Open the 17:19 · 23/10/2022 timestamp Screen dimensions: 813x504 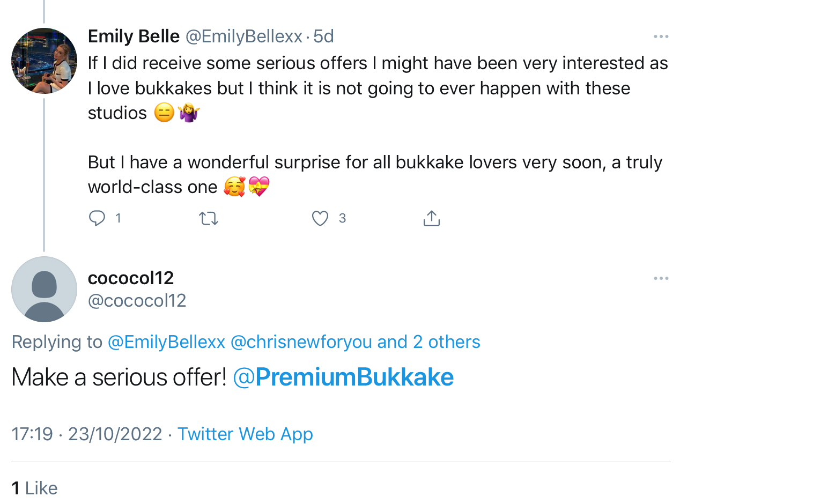tap(87, 434)
